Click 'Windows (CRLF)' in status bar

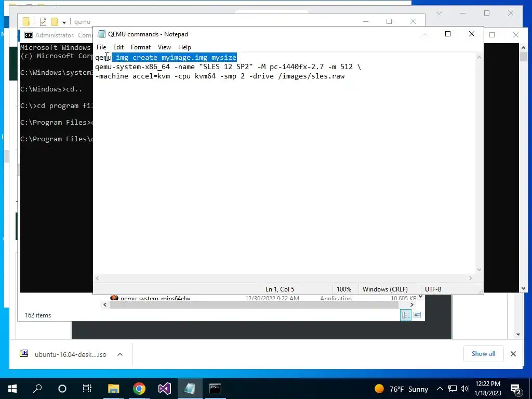[385, 289]
